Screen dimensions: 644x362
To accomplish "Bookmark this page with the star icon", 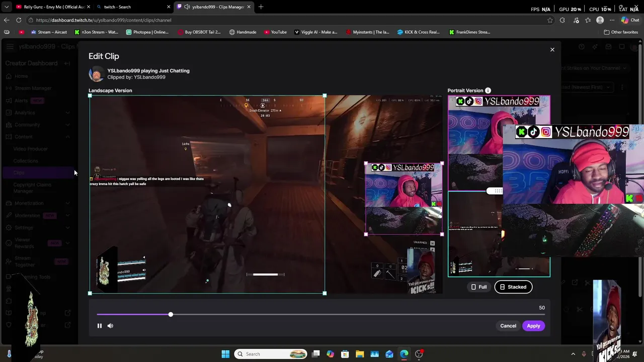I will 550,20.
